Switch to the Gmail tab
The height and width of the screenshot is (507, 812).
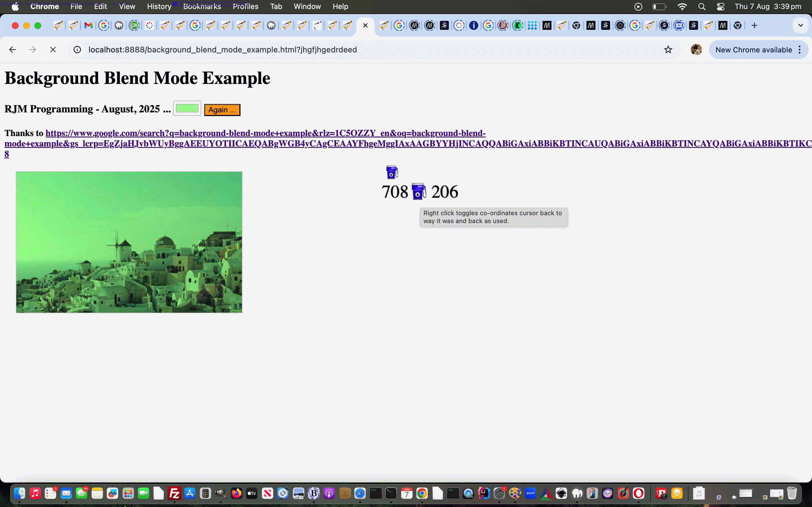(x=88, y=25)
